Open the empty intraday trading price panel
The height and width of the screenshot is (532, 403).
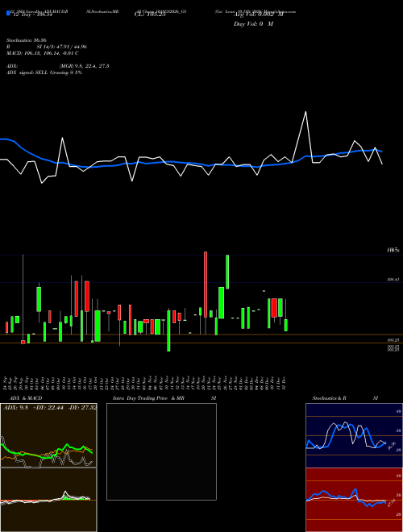point(161,451)
